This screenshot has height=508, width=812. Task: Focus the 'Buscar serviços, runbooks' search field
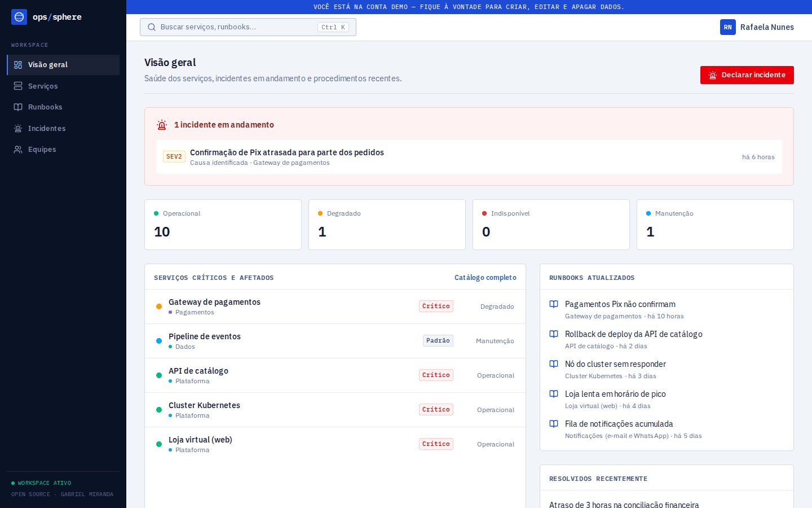tap(248, 27)
